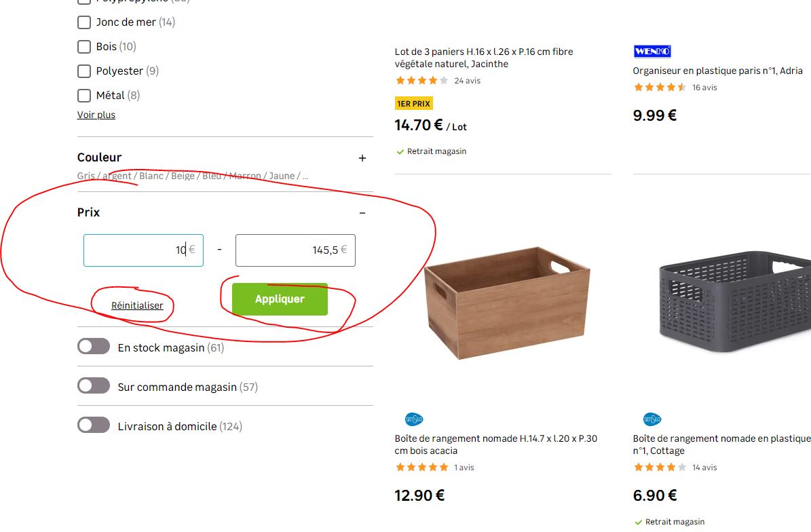Viewport: 811px width, 532px height.
Task: Click Sensea logo above acacia storage box
Action: click(414, 419)
